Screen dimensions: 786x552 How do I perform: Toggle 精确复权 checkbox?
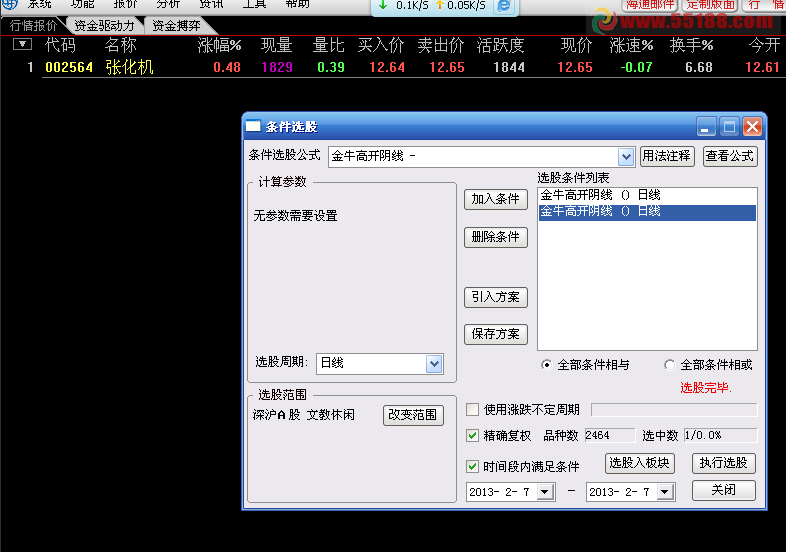(472, 435)
